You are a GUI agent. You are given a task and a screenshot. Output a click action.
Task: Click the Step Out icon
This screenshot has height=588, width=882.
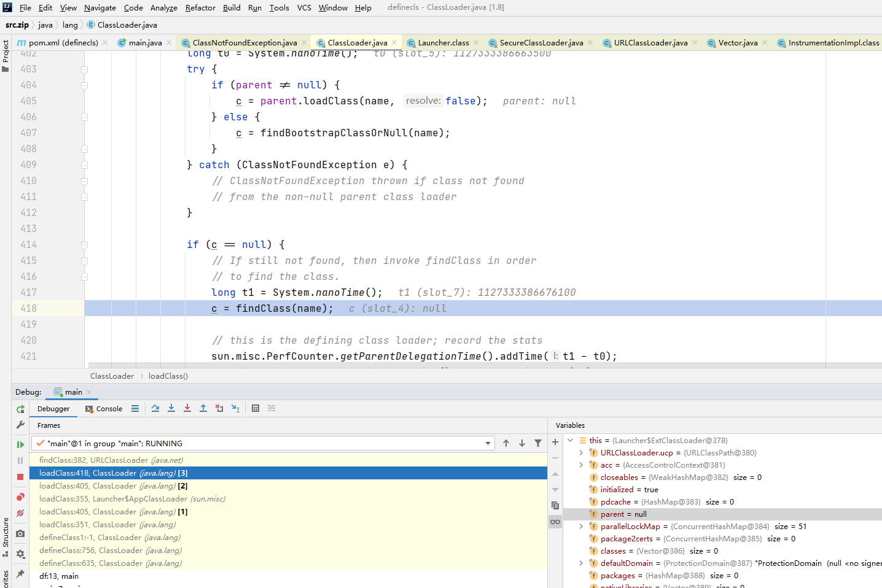(203, 408)
